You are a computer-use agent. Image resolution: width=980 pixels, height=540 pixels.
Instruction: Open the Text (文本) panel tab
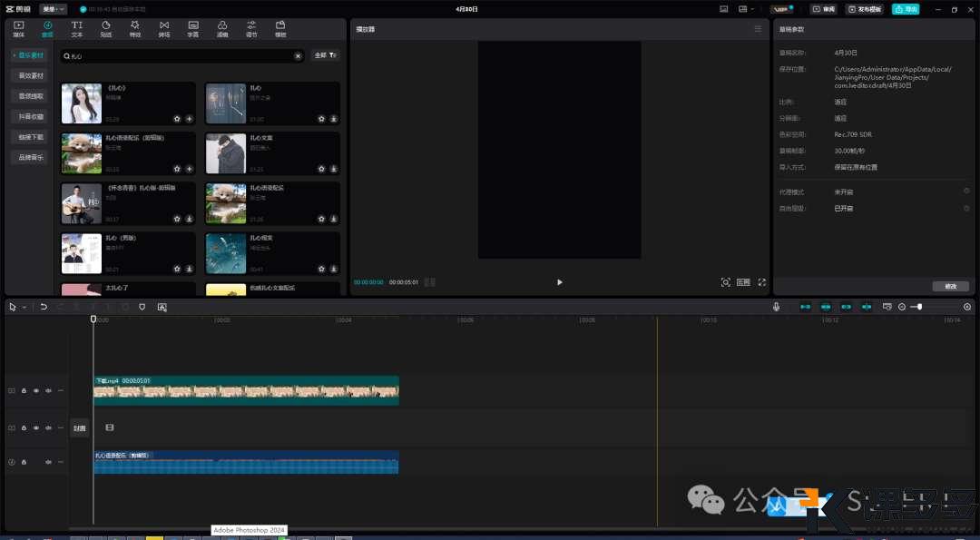(x=76, y=28)
